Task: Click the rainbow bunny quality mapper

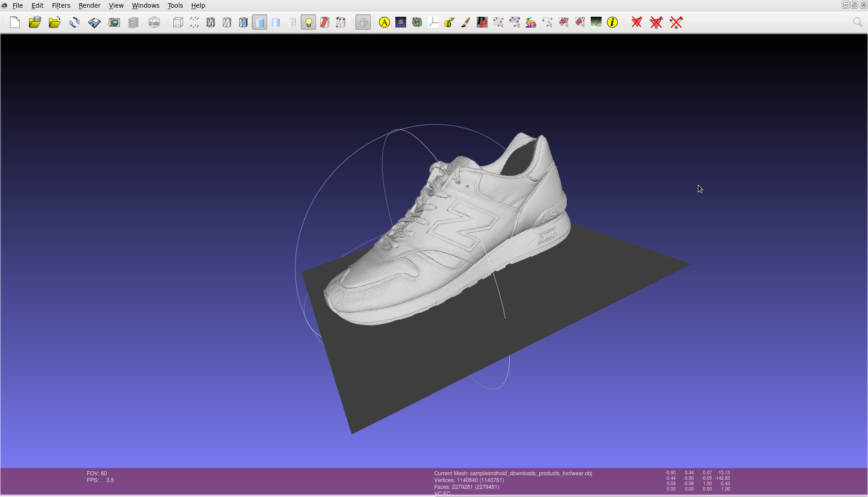Action: click(x=531, y=22)
